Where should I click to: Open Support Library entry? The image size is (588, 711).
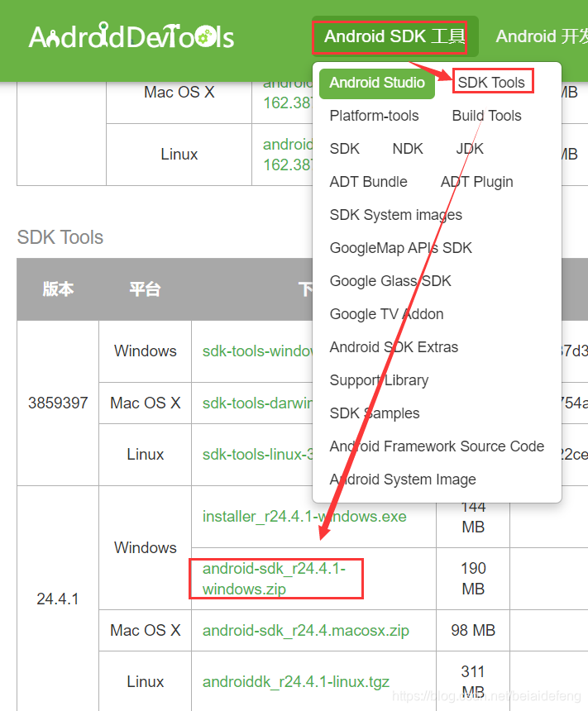click(x=379, y=380)
